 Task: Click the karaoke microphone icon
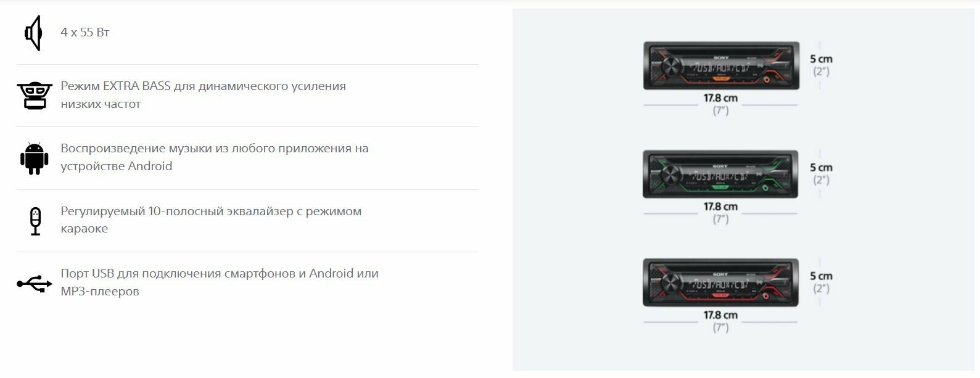(x=35, y=221)
